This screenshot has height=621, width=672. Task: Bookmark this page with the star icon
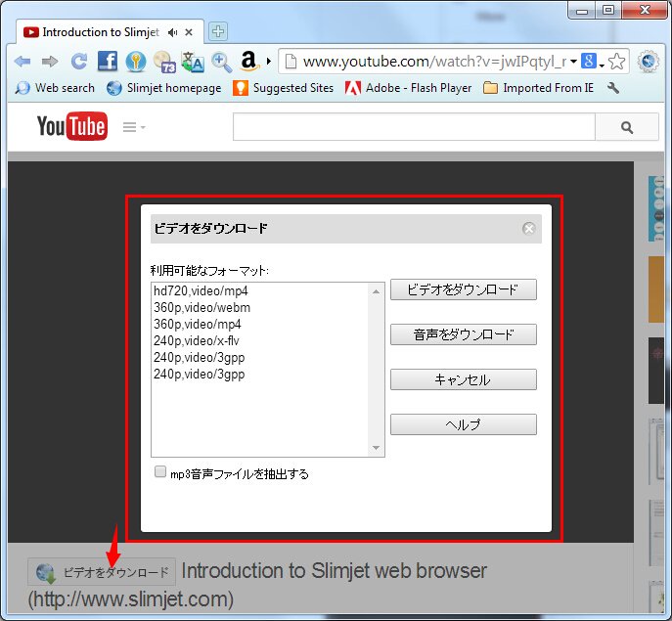[616, 62]
